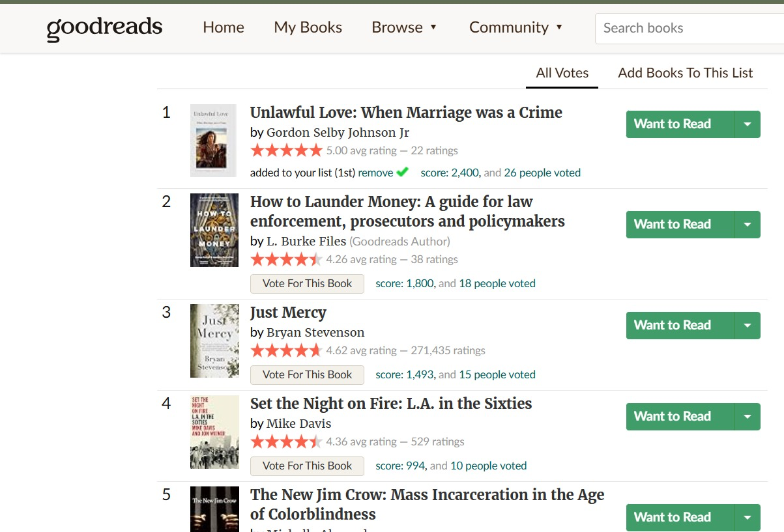Open The New Jim Crow title link
784x532 pixels.
428,505
